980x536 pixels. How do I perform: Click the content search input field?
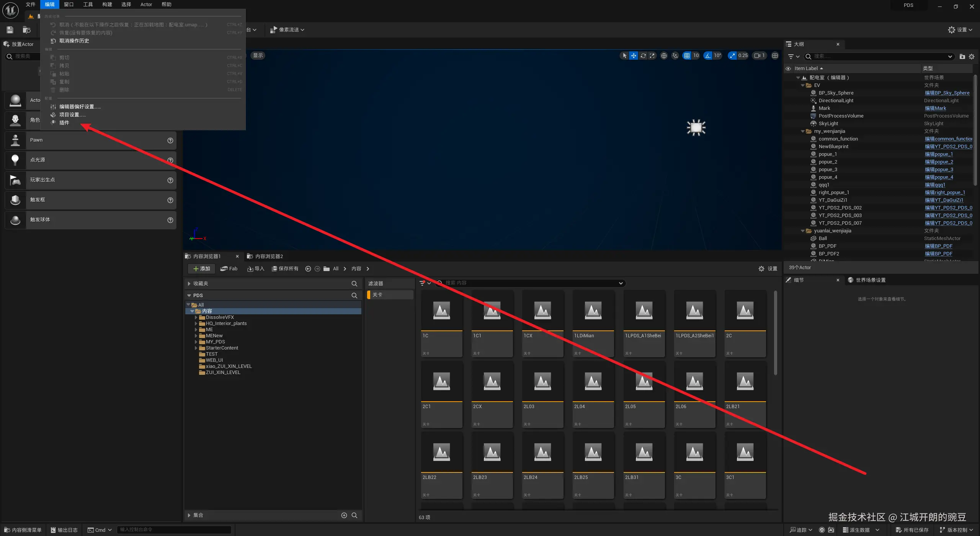[528, 283]
